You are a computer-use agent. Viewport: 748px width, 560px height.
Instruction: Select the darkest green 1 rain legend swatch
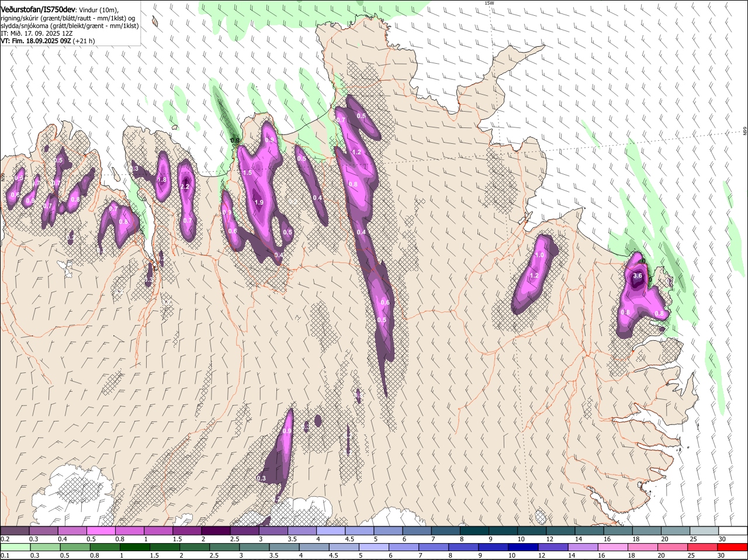coord(135,547)
